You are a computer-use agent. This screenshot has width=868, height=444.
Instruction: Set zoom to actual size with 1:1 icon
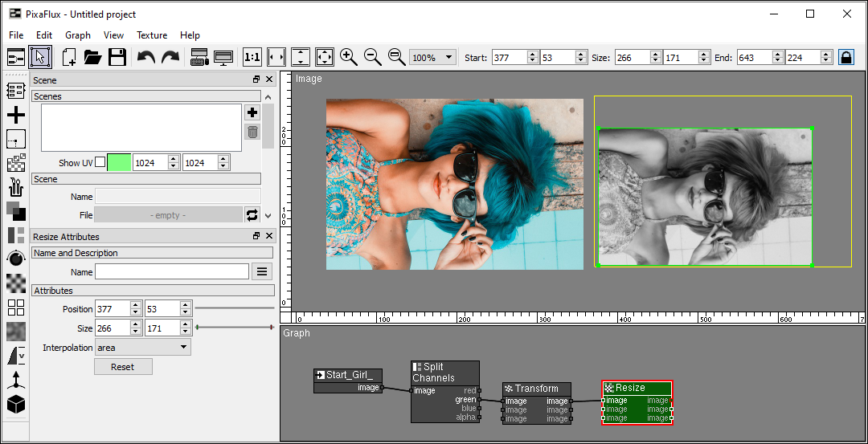[252, 57]
